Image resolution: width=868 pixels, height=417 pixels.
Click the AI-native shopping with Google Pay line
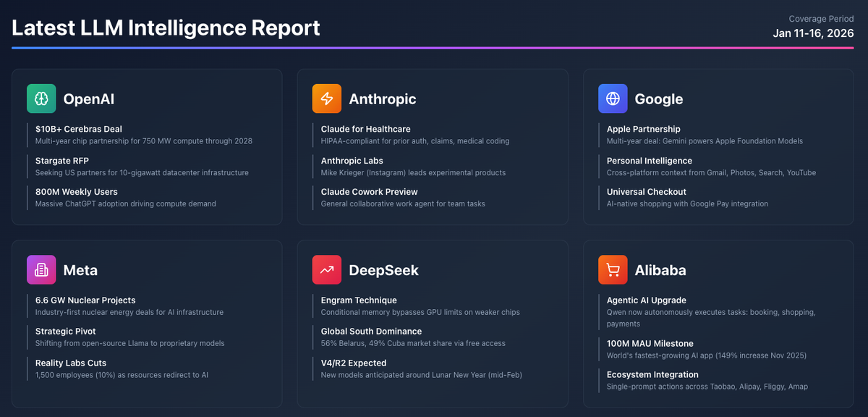click(x=688, y=204)
